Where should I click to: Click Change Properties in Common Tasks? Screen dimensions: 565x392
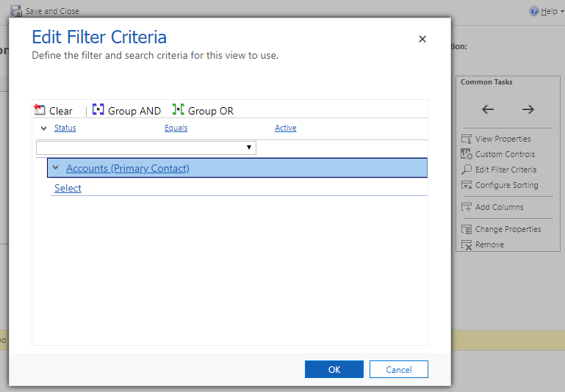click(x=507, y=229)
